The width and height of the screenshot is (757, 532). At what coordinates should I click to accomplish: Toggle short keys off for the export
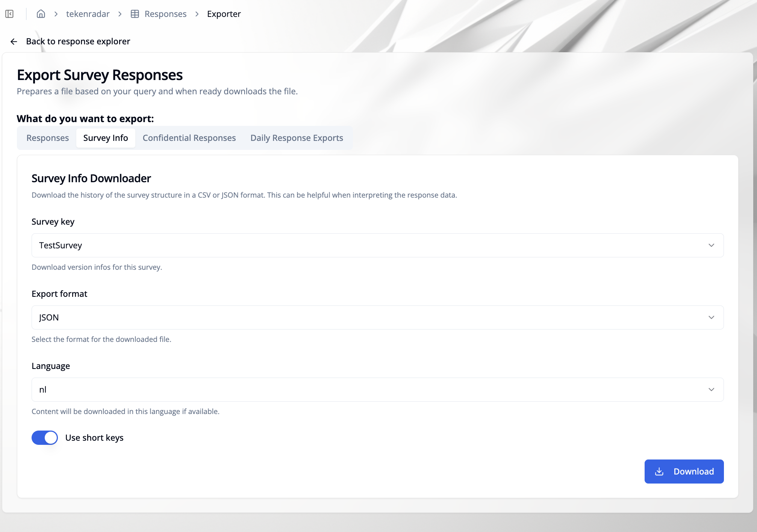click(44, 437)
